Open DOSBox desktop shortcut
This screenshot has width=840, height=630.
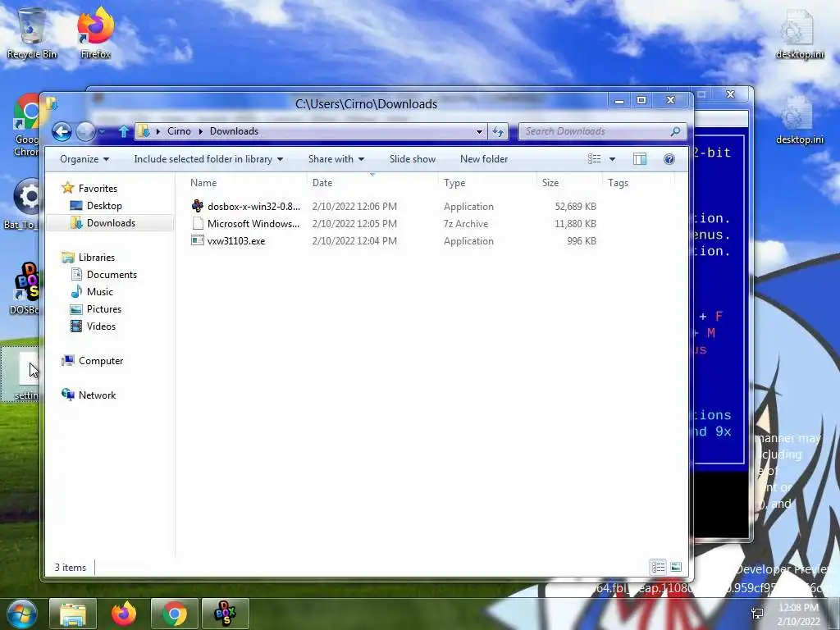pyautogui.click(x=25, y=288)
